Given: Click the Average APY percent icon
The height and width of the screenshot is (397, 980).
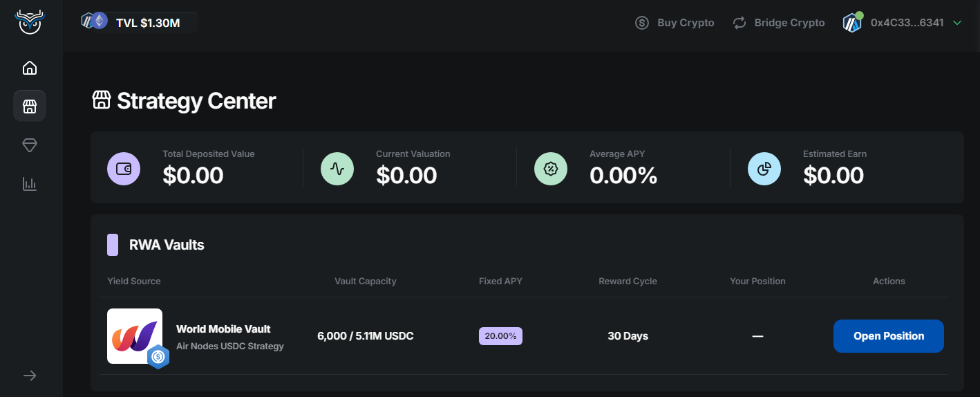Looking at the screenshot, I should coord(551,169).
